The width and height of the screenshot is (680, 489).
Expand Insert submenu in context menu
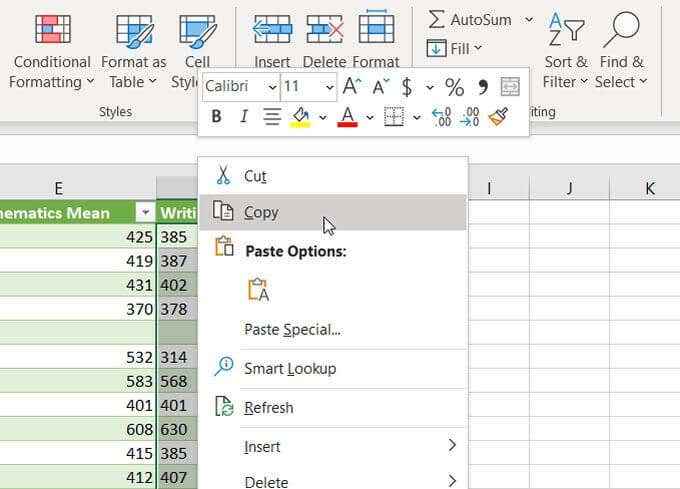click(x=333, y=447)
